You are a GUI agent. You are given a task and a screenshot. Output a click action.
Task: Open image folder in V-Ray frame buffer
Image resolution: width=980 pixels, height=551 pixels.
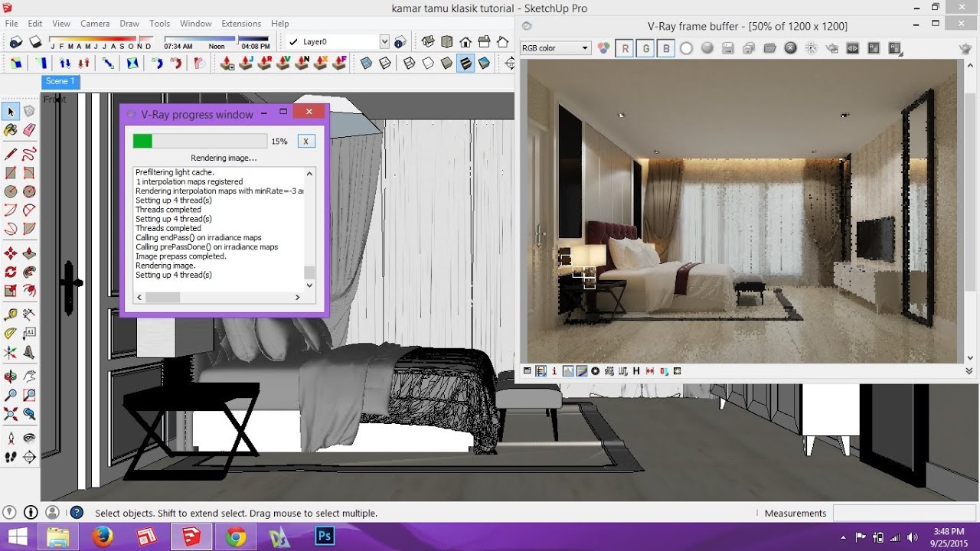[770, 48]
